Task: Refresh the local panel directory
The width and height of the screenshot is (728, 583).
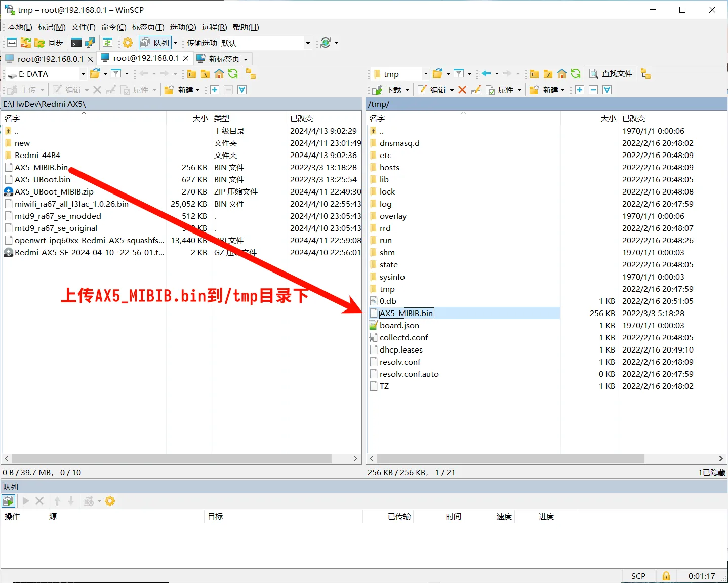Action: (233, 74)
